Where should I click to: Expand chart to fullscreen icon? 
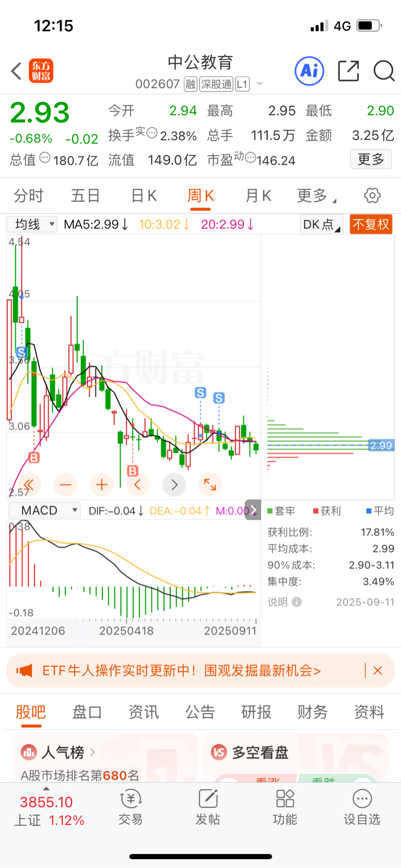pos(210,485)
